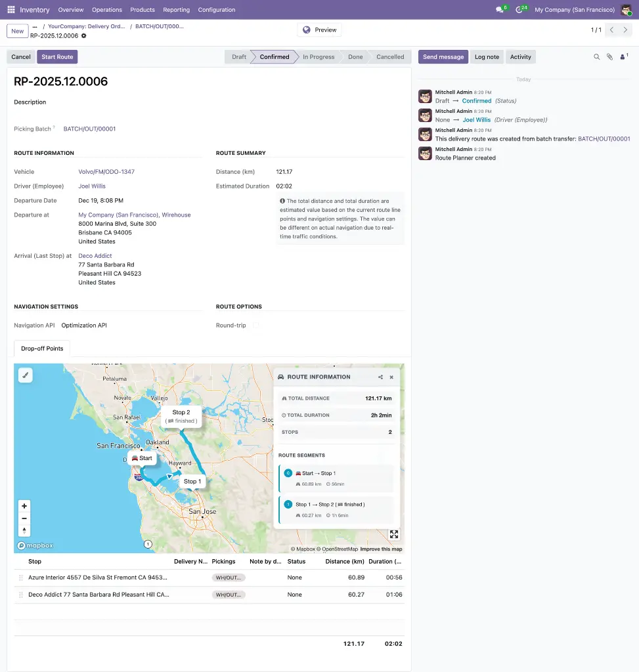Set status to Draft in statusbar
This screenshot has width=639, height=672.
[x=239, y=56]
